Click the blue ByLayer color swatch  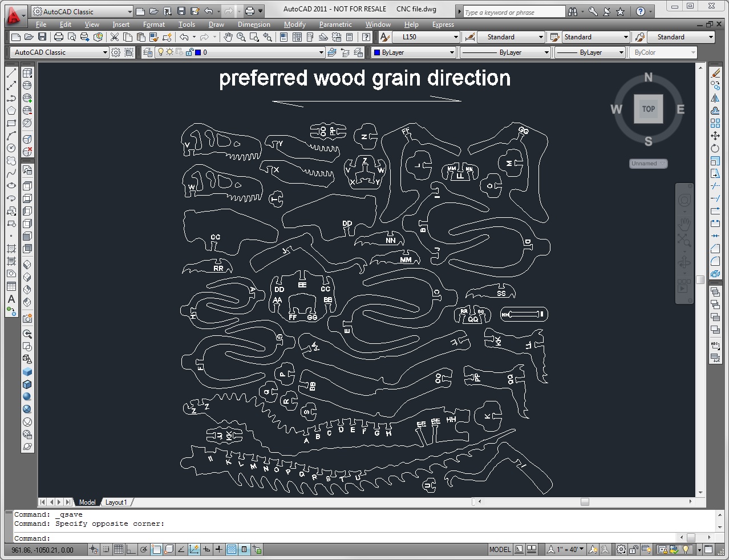click(377, 52)
